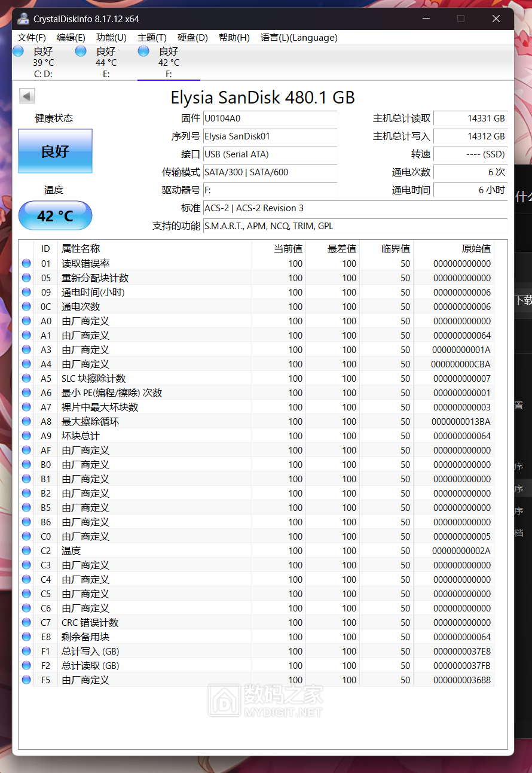Image resolution: width=532 pixels, height=773 pixels.
Task: Click the 通电次数 value 6 次
Action: pyautogui.click(x=470, y=172)
